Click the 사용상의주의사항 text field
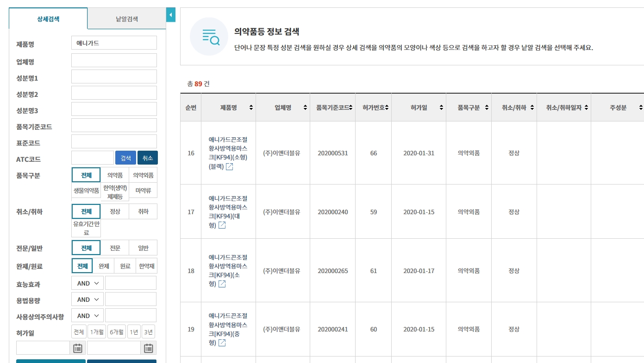The width and height of the screenshot is (644, 363). 131,315
